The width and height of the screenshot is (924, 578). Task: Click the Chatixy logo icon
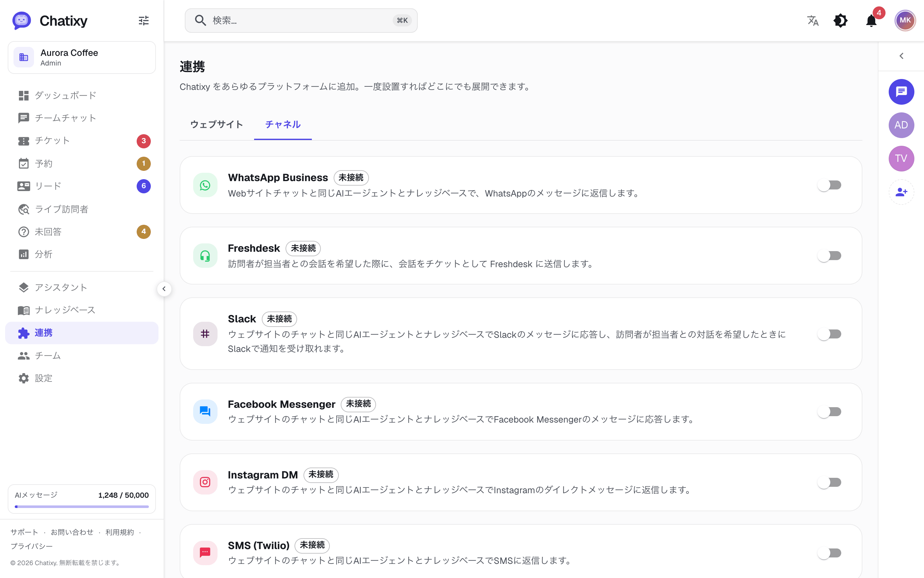click(x=21, y=21)
